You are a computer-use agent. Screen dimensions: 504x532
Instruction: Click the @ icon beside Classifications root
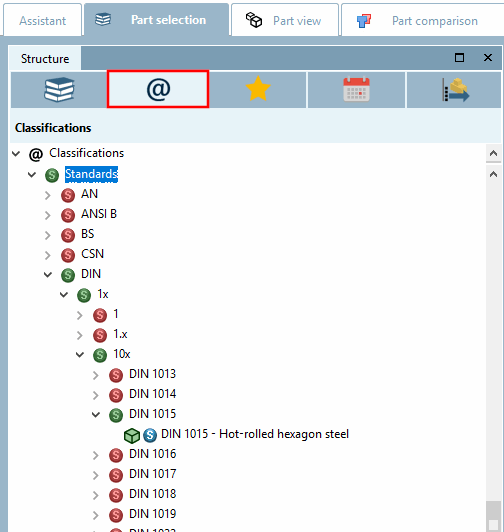pos(36,154)
